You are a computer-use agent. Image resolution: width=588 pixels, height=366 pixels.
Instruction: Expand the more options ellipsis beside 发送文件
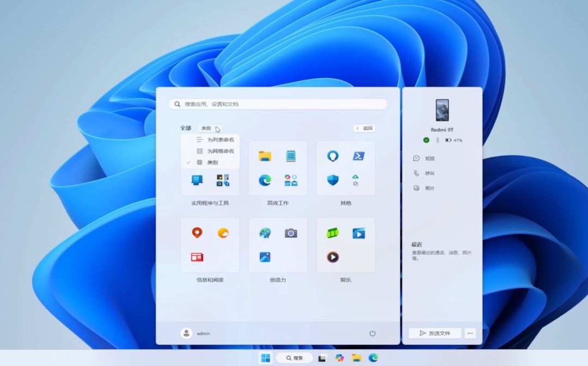point(470,333)
